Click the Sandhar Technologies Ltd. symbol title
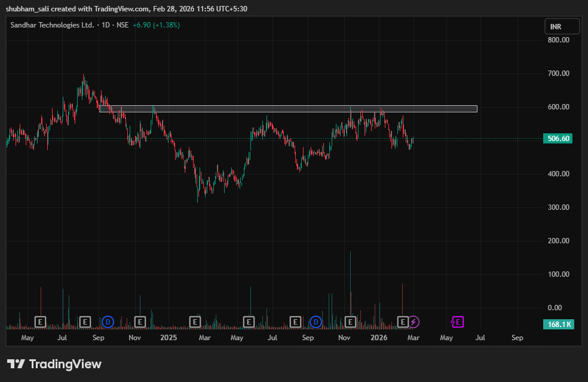 [52, 25]
